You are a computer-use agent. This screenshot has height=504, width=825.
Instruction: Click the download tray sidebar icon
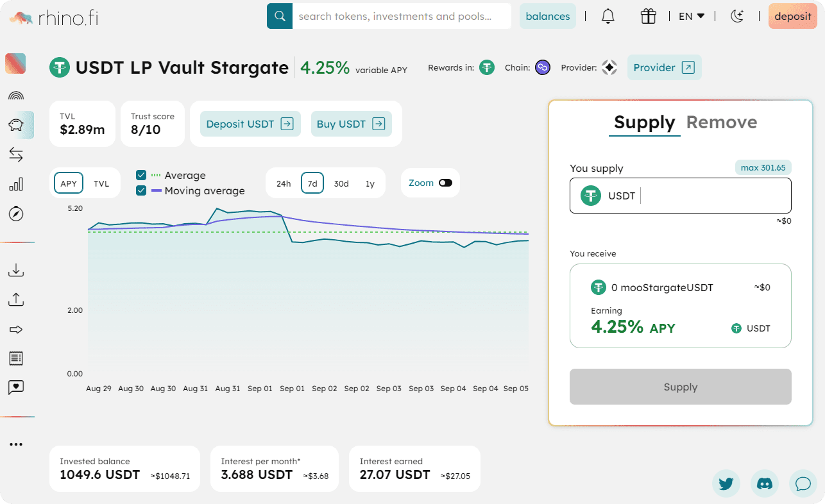click(x=16, y=270)
